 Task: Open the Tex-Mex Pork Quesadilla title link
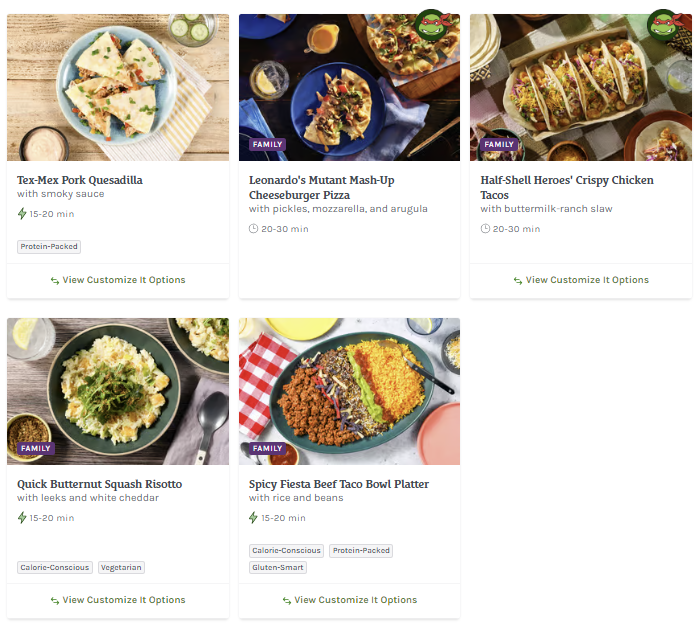(x=80, y=180)
